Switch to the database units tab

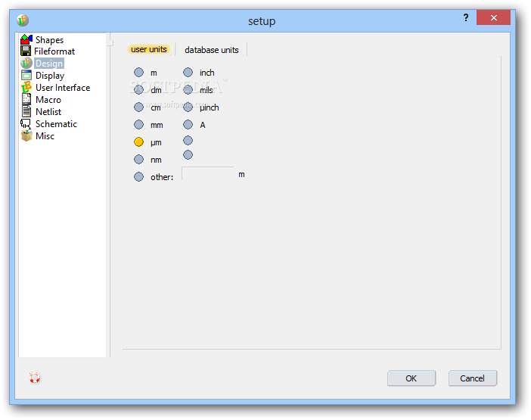point(212,50)
